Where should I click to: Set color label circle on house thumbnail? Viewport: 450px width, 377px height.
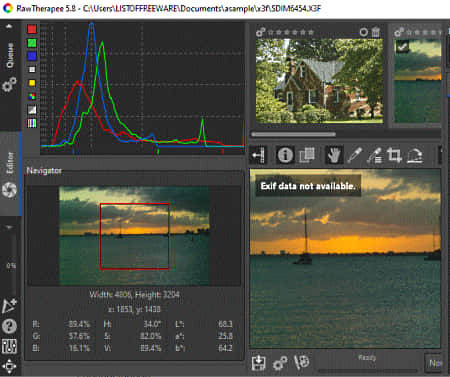tap(364, 32)
